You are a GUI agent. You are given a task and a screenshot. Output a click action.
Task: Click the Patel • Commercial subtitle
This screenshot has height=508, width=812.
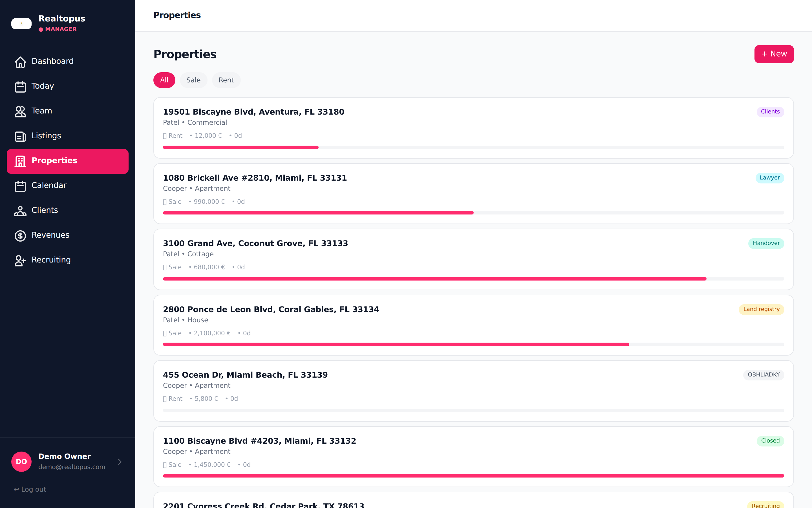point(195,123)
